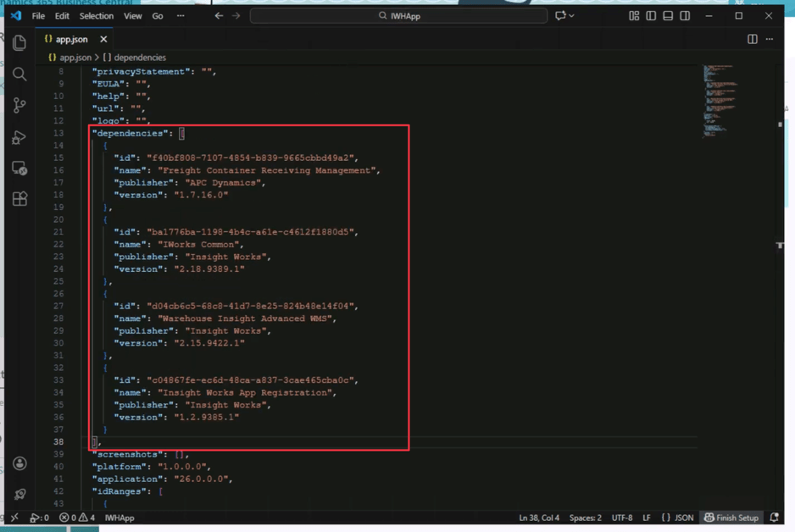Open the Search view in activity bar
The image size is (795, 532).
(19, 74)
